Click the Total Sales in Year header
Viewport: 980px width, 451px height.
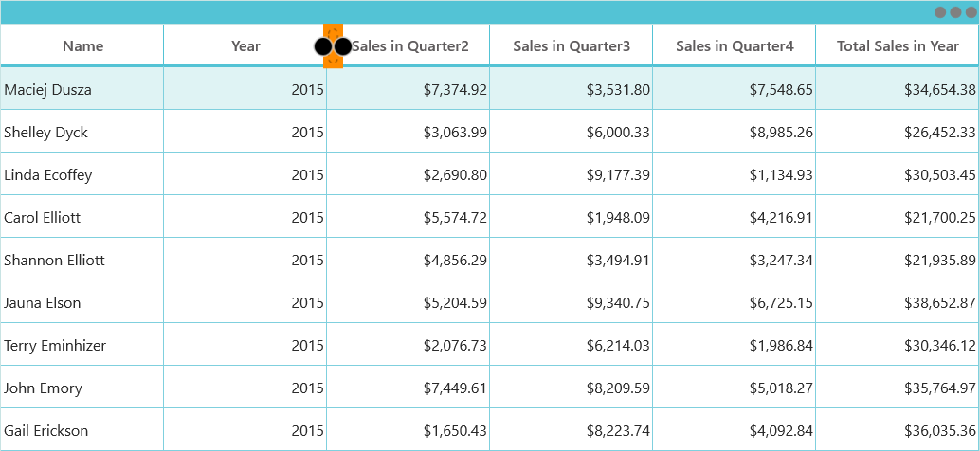coord(898,45)
